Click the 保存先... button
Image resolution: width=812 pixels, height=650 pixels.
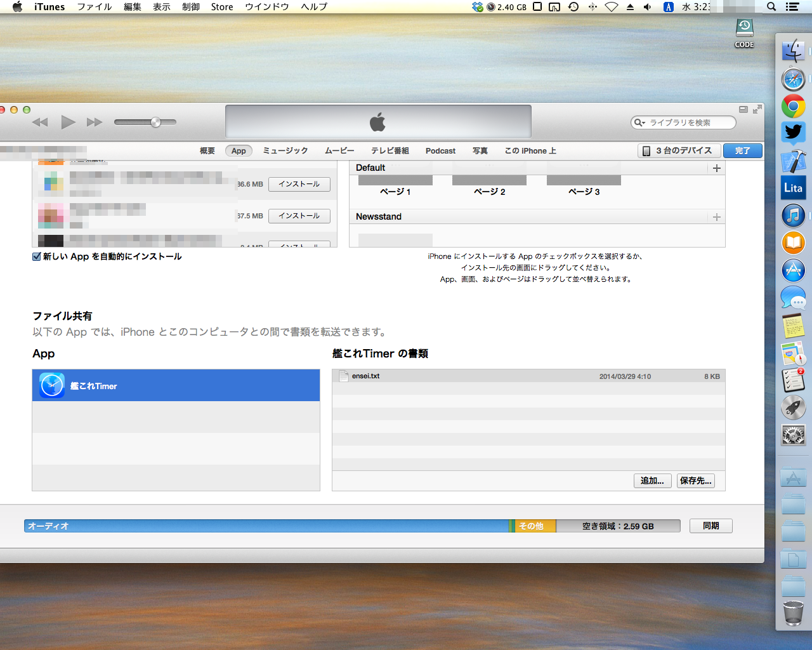click(696, 481)
